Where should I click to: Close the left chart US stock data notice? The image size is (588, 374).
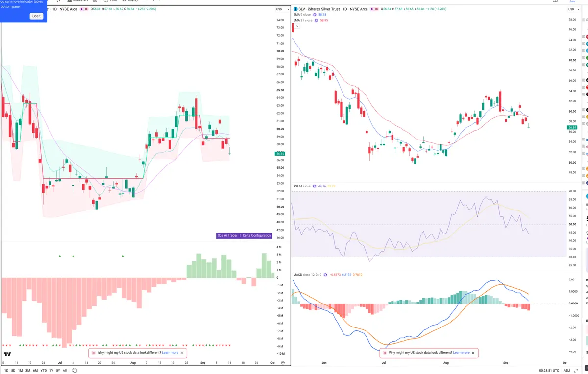182,352
